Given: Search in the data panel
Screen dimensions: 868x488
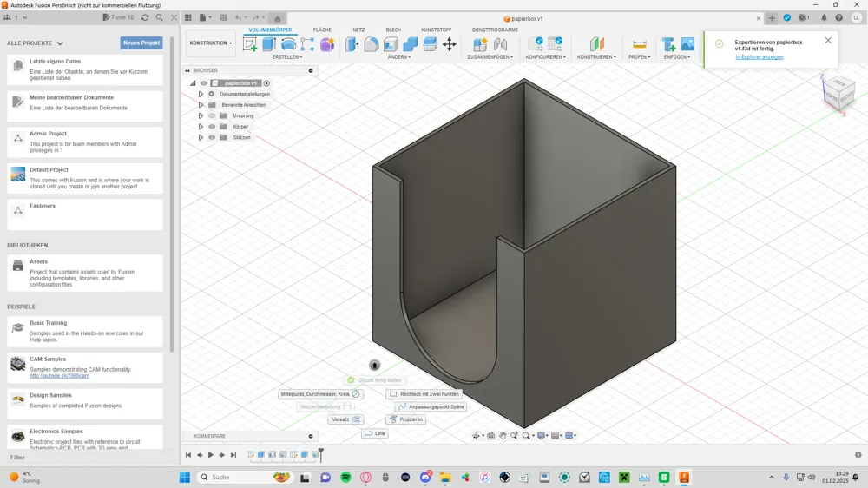Looking at the screenshot, I should [x=160, y=17].
